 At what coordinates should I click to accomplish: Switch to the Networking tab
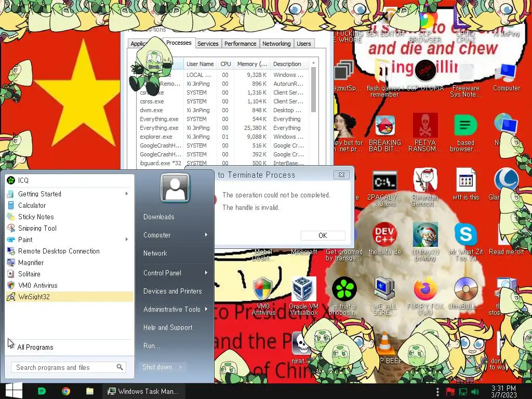(x=276, y=44)
